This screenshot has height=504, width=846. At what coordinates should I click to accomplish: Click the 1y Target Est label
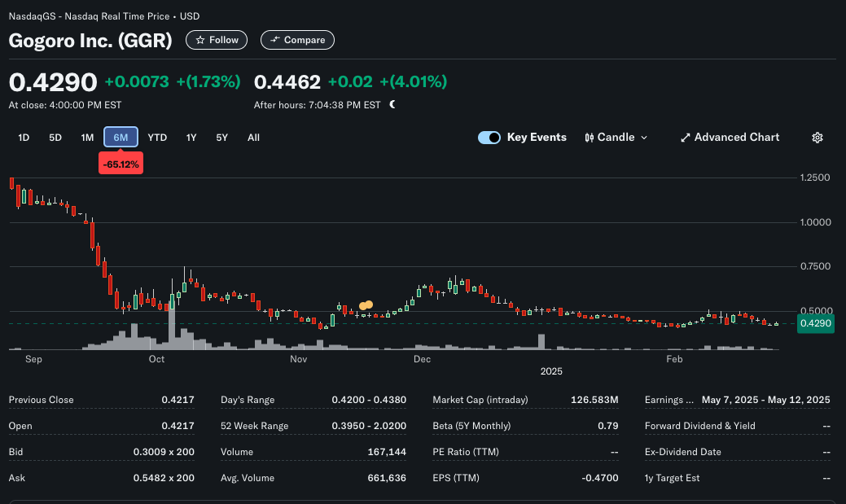coord(673,478)
